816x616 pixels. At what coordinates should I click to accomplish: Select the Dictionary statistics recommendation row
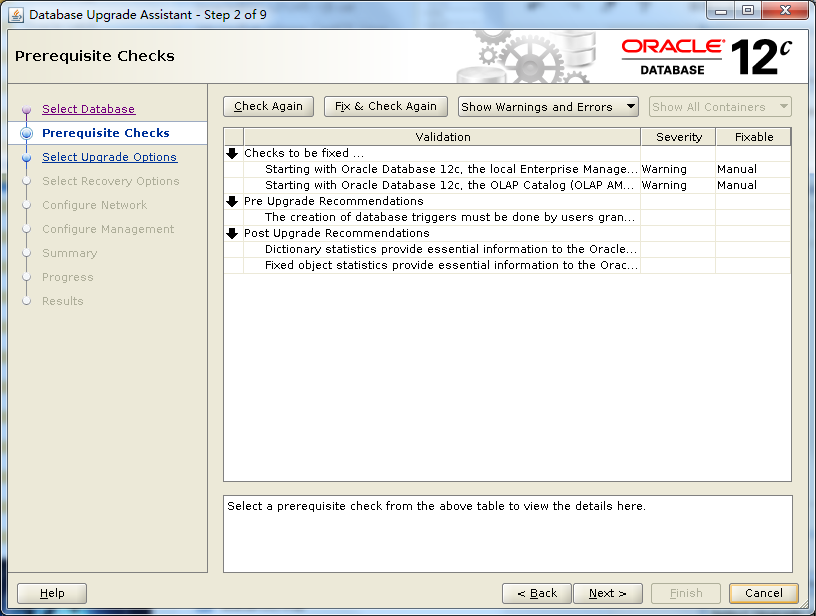[x=507, y=249]
